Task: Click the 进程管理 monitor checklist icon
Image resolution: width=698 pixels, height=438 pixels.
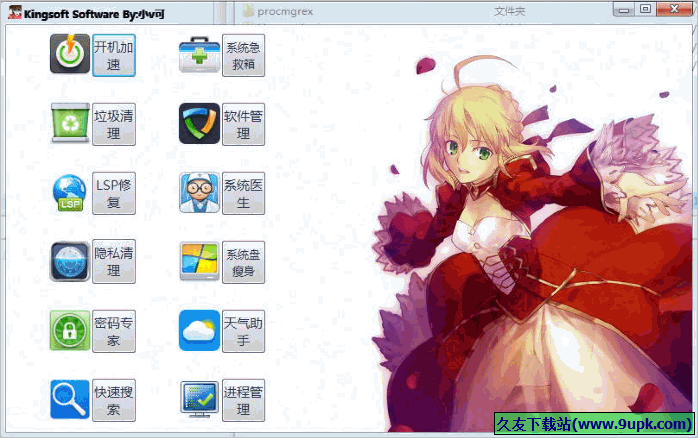Action: click(199, 399)
